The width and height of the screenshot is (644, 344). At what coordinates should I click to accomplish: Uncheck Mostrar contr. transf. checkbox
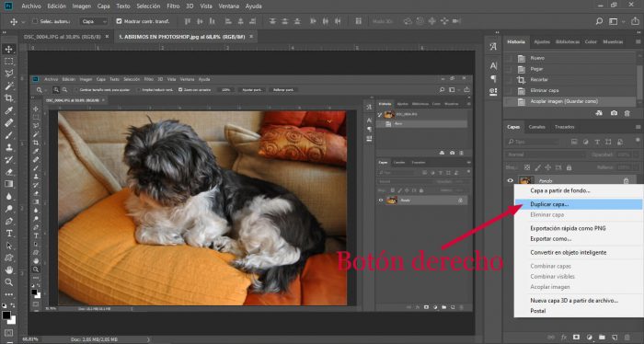(119, 21)
